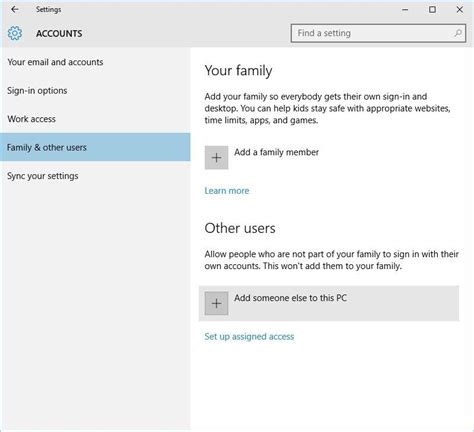Open Set up assigned access link
Viewport: 474px width, 432px height.
tap(249, 337)
